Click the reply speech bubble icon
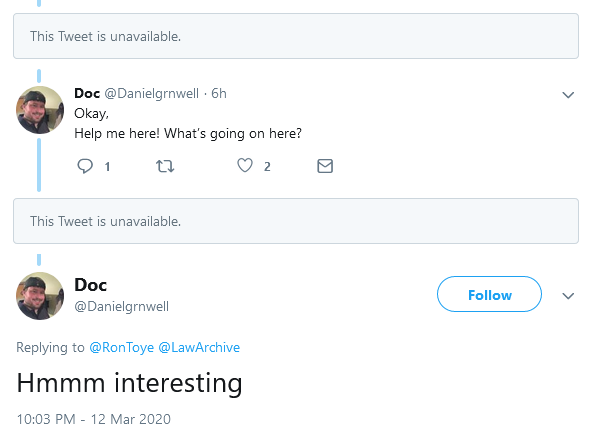This screenshot has width=591, height=435. 85,166
